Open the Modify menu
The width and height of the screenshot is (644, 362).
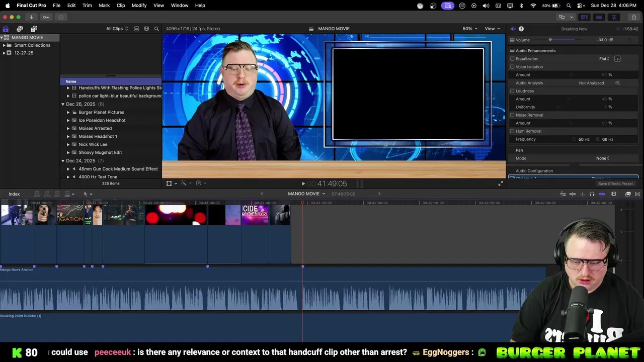(x=139, y=6)
